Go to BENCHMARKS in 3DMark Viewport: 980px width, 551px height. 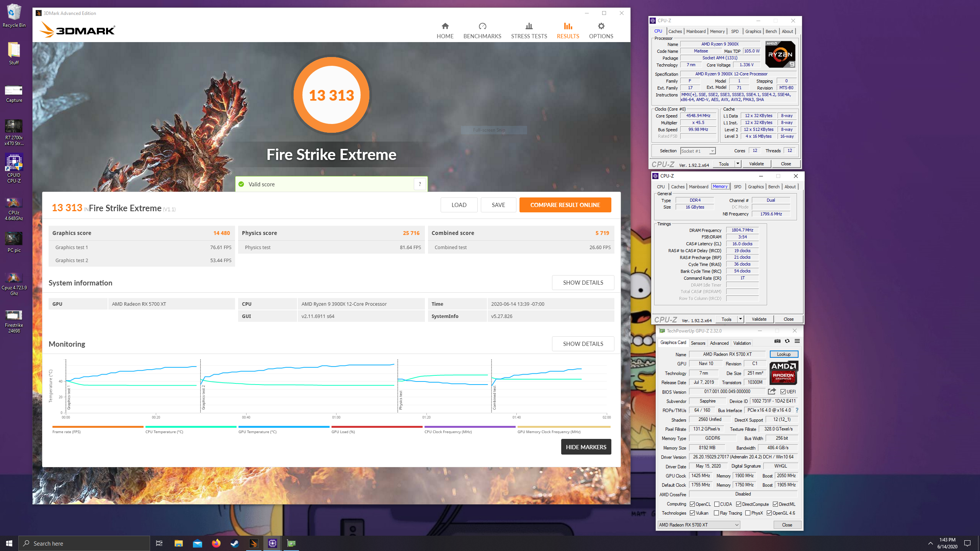click(x=482, y=31)
